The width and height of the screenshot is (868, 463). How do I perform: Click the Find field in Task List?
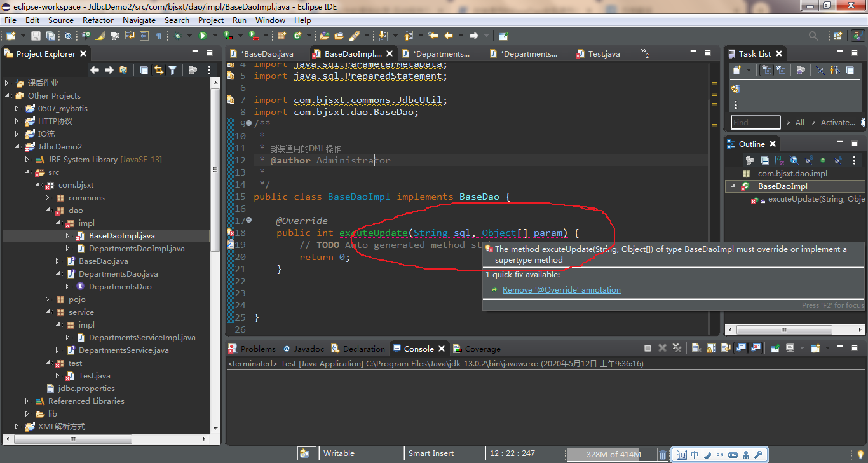756,122
